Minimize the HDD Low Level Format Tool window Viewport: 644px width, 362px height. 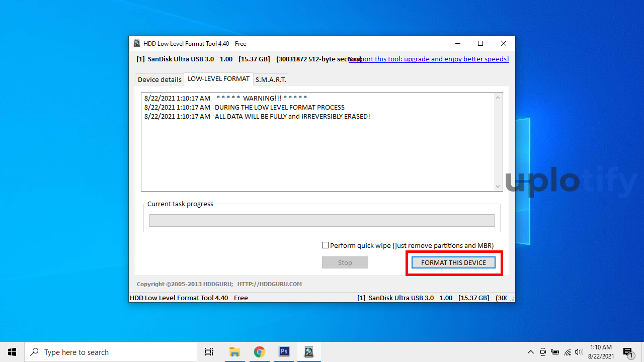click(457, 44)
